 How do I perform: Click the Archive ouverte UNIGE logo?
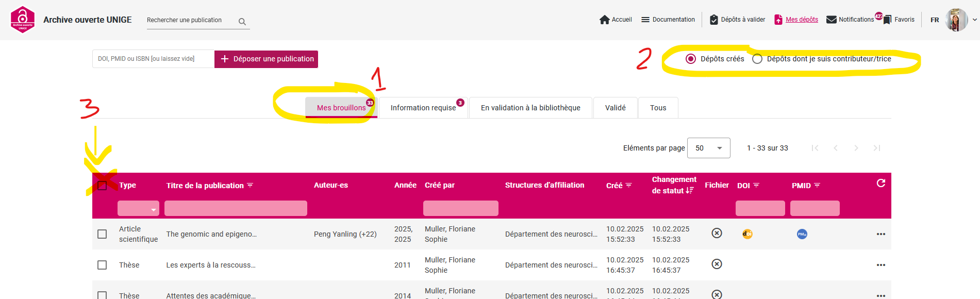tap(23, 20)
